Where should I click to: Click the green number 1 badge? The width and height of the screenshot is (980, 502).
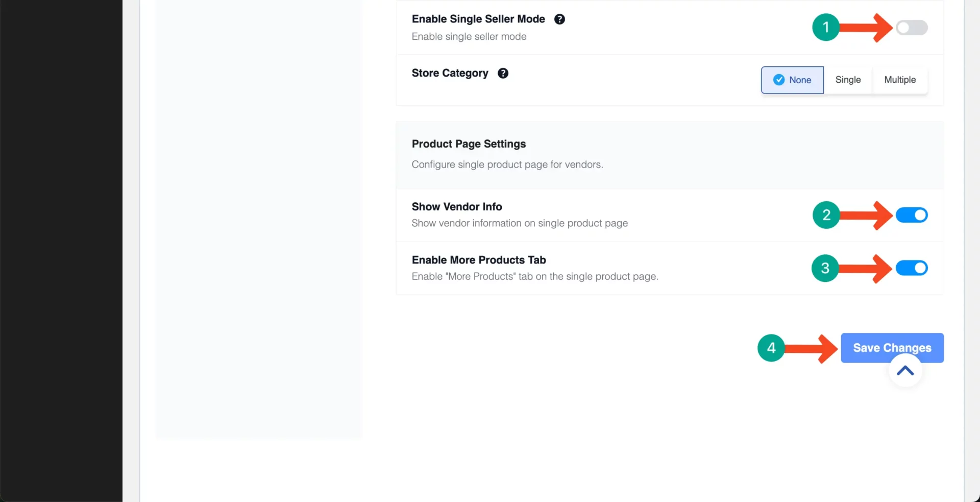click(826, 27)
